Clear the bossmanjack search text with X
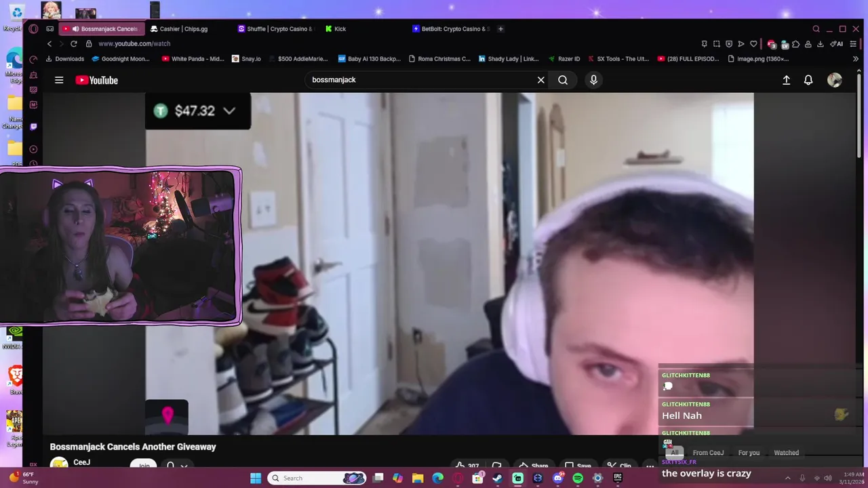 pyautogui.click(x=540, y=80)
